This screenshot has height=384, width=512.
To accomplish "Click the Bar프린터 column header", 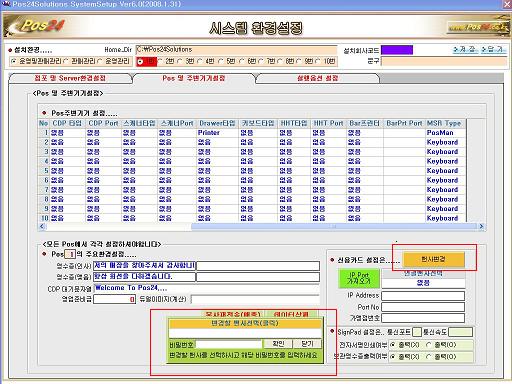I will 365,123.
